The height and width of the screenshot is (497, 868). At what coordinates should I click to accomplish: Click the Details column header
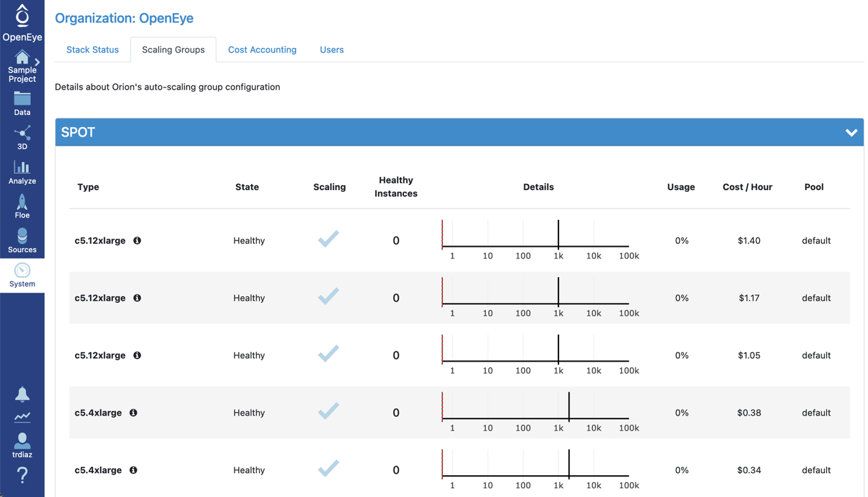pos(539,187)
